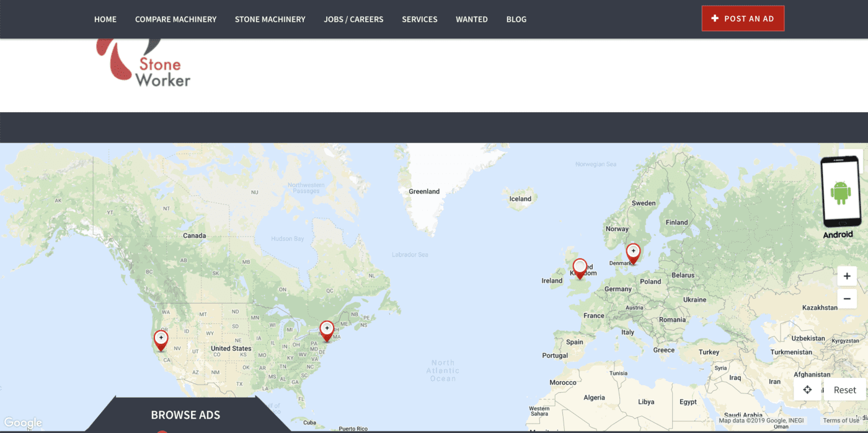Navigate to the BLOG section
This screenshot has height=433, width=868.
click(516, 19)
